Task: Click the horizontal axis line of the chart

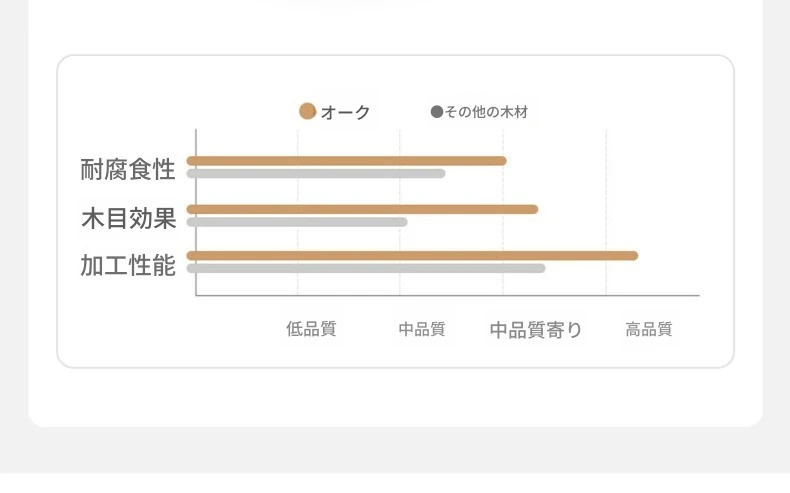Action: [447, 296]
